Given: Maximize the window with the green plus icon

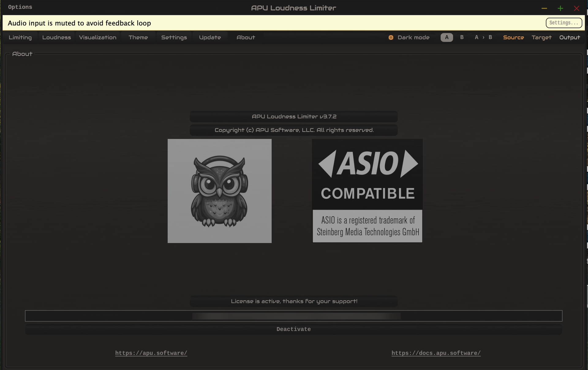Looking at the screenshot, I should pyautogui.click(x=560, y=8).
